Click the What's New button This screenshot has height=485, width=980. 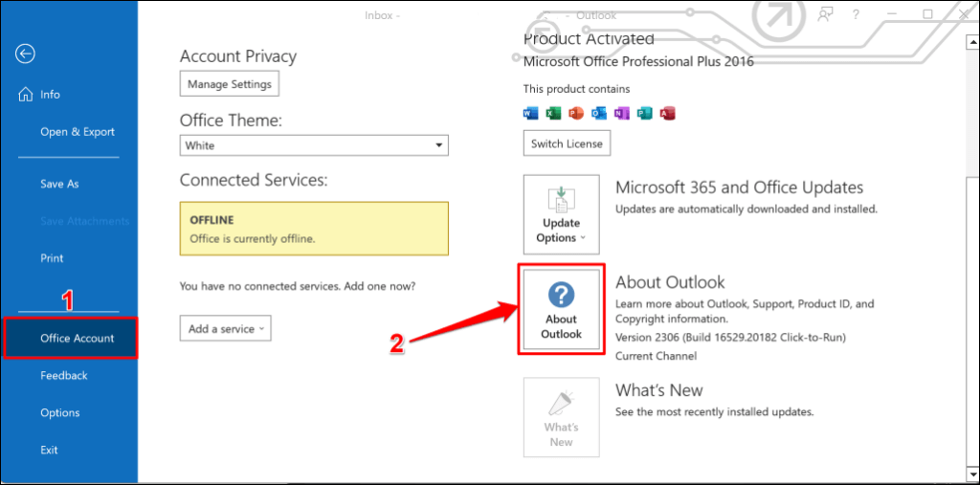(561, 417)
